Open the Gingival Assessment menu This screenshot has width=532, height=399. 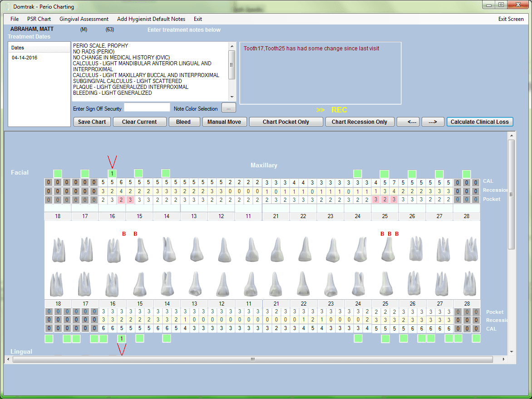click(84, 19)
